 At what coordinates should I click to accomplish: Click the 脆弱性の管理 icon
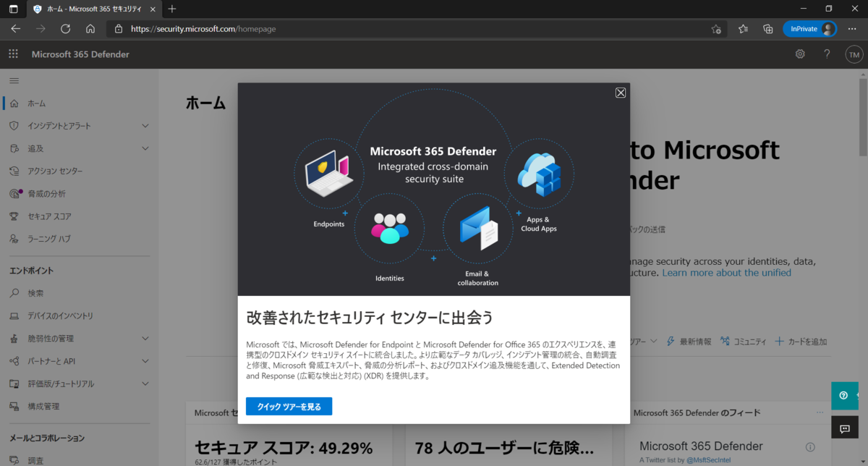tap(14, 338)
